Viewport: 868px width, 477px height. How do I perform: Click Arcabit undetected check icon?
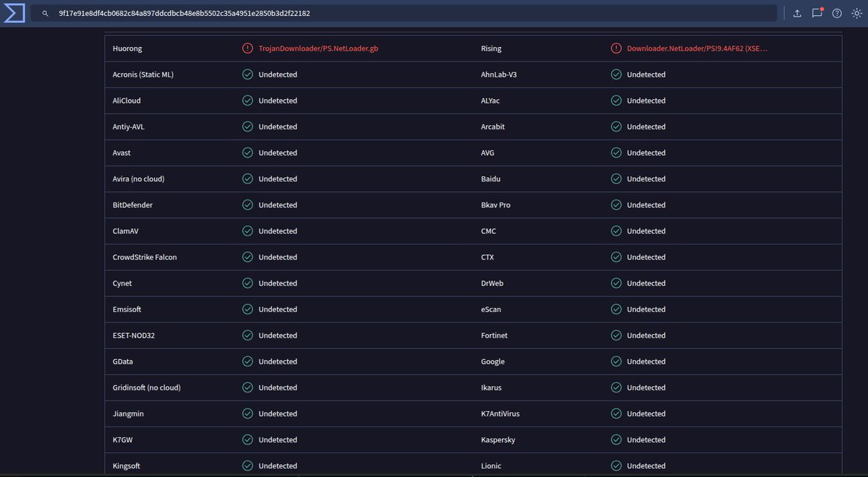[616, 126]
